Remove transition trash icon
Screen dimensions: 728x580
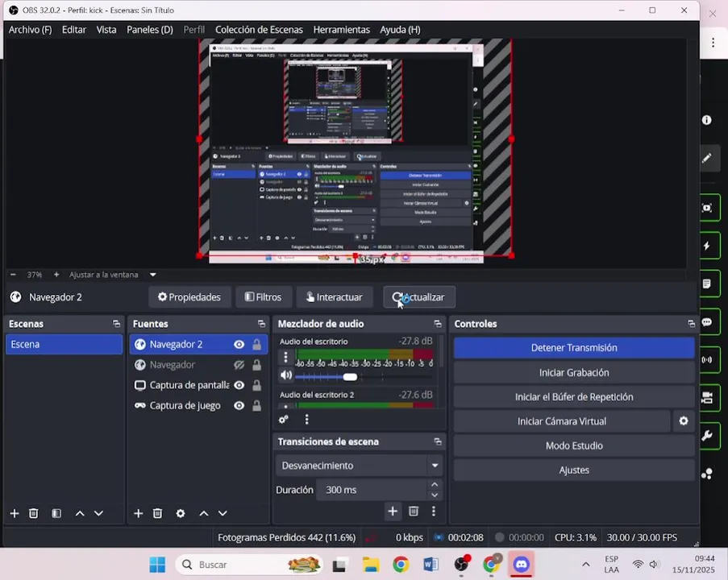point(414,511)
